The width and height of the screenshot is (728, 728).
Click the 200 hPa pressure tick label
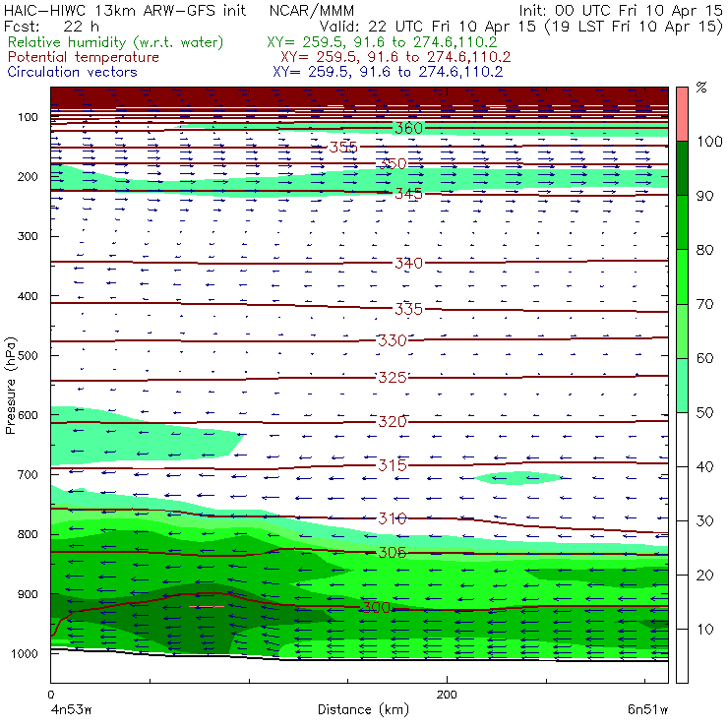[28, 177]
